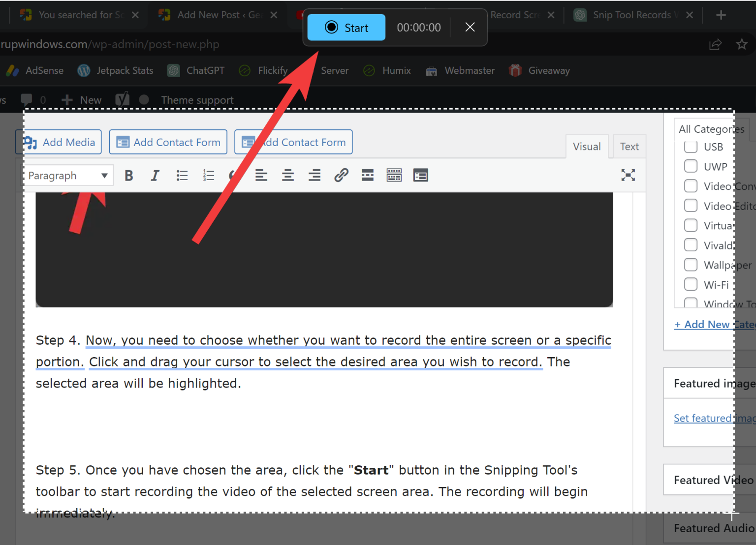Insert a numbered list
The image size is (756, 545).
click(x=208, y=175)
